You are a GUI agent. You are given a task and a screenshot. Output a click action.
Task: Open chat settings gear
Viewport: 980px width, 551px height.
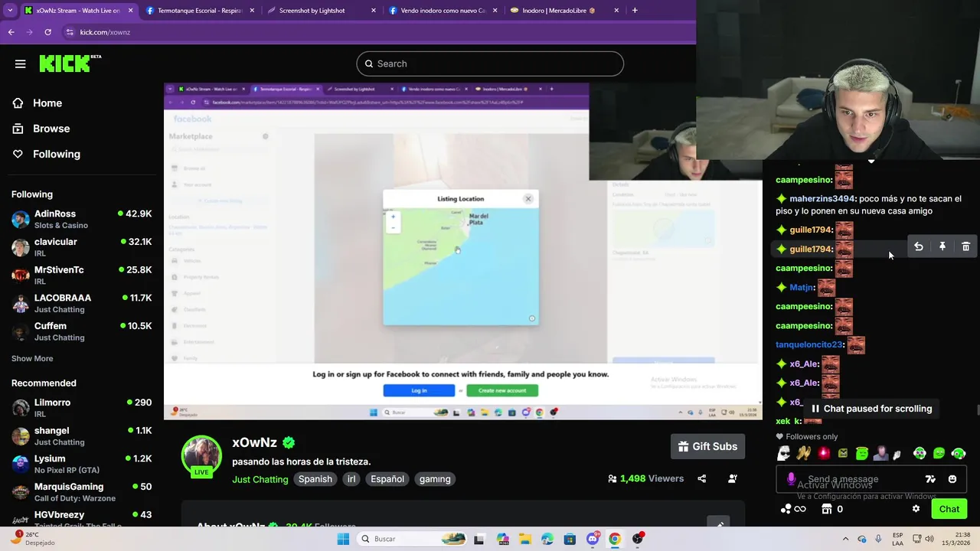point(916,509)
